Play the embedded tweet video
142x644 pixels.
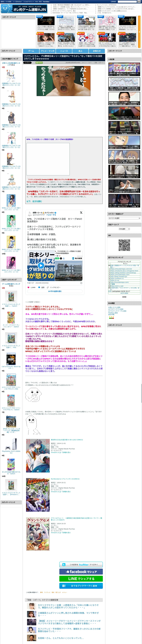tap(41, 266)
